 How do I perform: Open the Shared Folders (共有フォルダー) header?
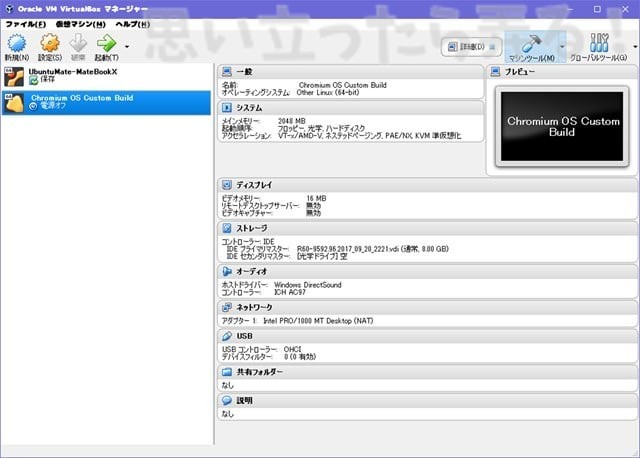tap(427, 372)
